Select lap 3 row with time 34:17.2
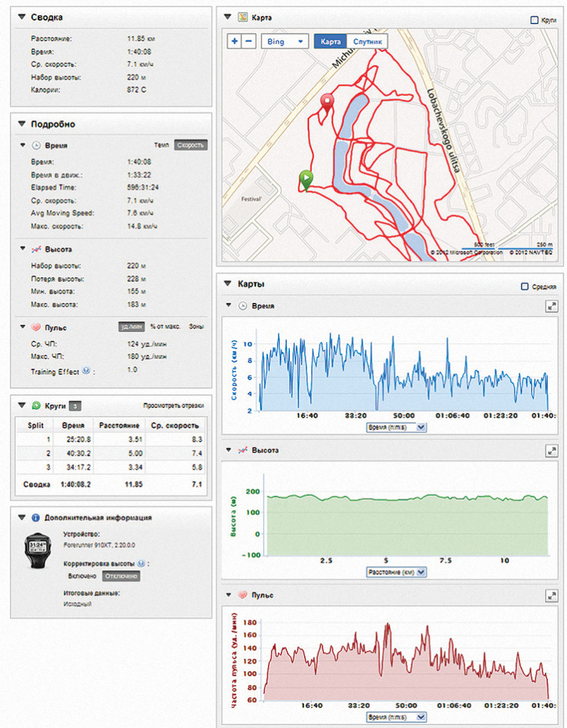Image resolution: width=567 pixels, height=728 pixels. 111,467
